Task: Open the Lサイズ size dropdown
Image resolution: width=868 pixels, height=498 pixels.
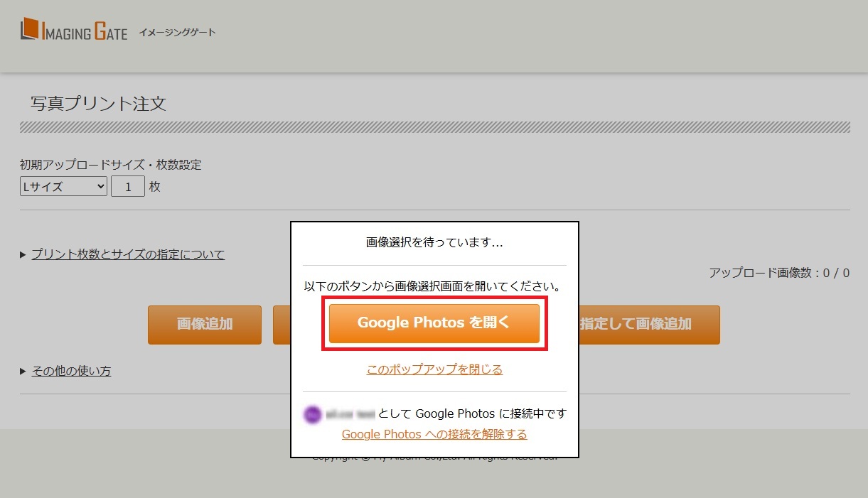Action: coord(63,186)
